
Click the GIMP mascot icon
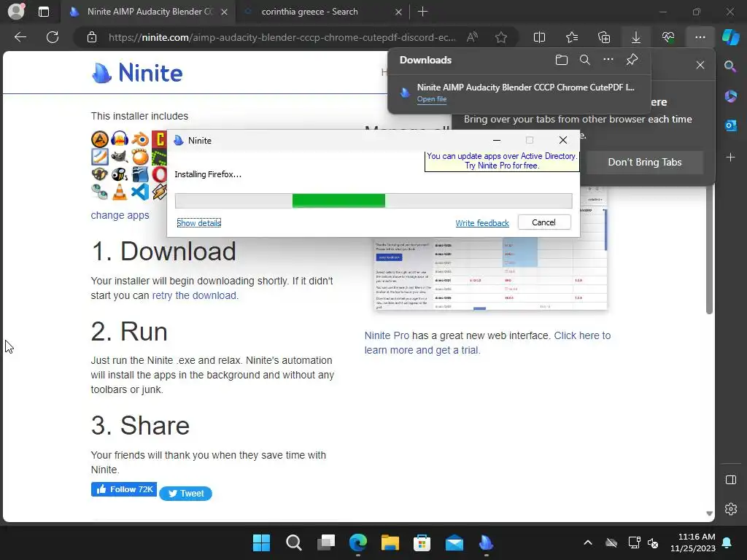click(120, 157)
